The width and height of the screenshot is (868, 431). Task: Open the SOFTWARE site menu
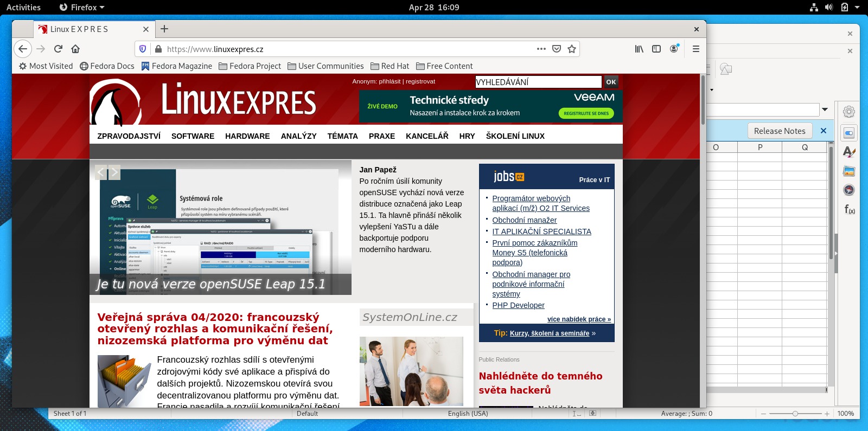click(193, 136)
